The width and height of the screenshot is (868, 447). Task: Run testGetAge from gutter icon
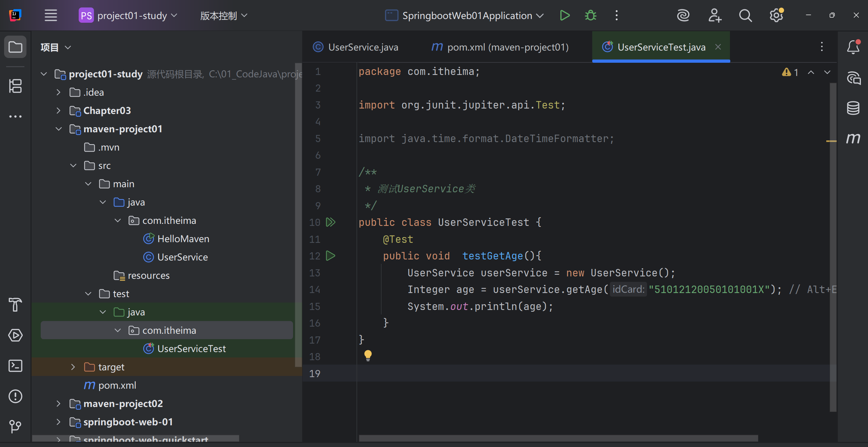[x=330, y=256]
